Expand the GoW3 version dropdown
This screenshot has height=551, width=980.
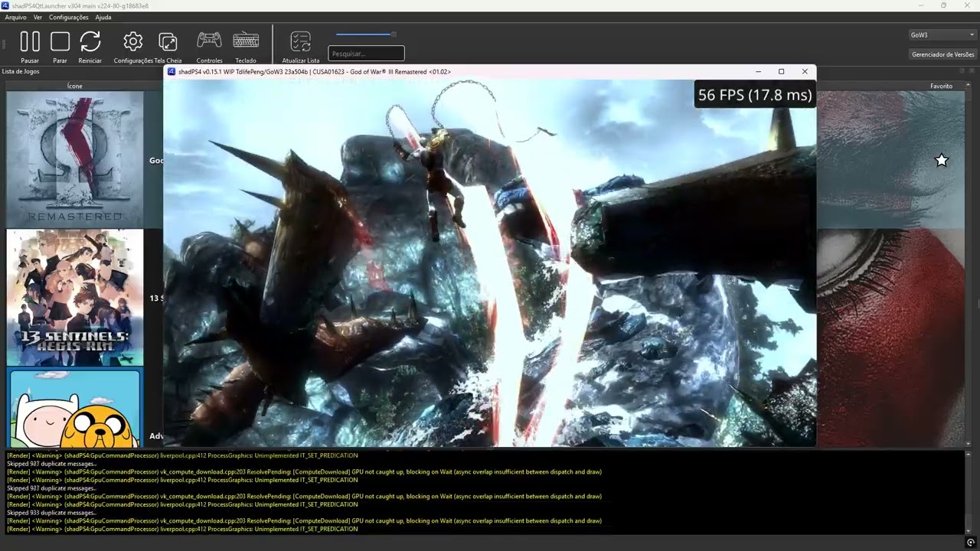point(942,35)
